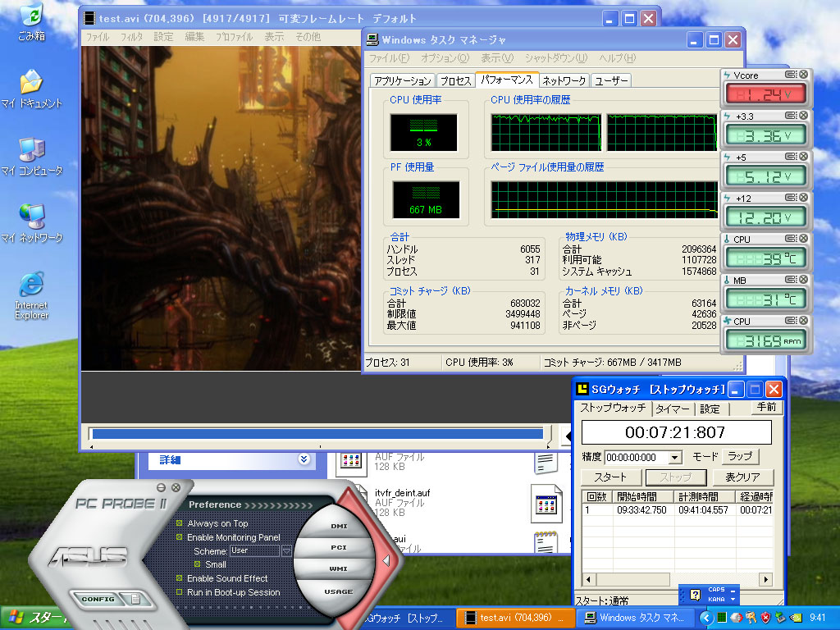Open settings icon on CPU fan RPM panel
Viewport: 840px width, 630px height.
[x=792, y=321]
